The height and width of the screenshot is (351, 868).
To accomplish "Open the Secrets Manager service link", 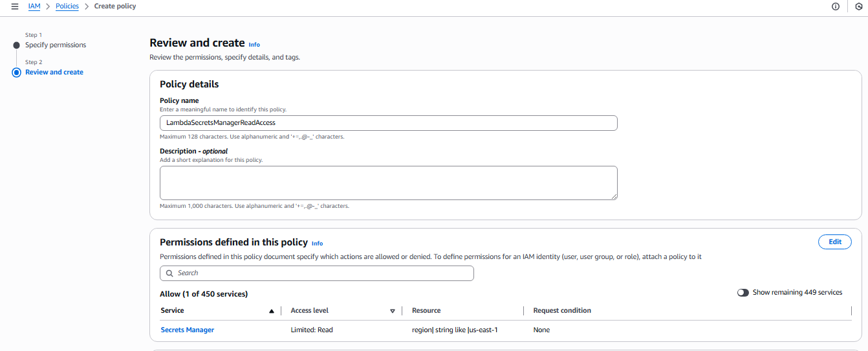I will [x=188, y=330].
